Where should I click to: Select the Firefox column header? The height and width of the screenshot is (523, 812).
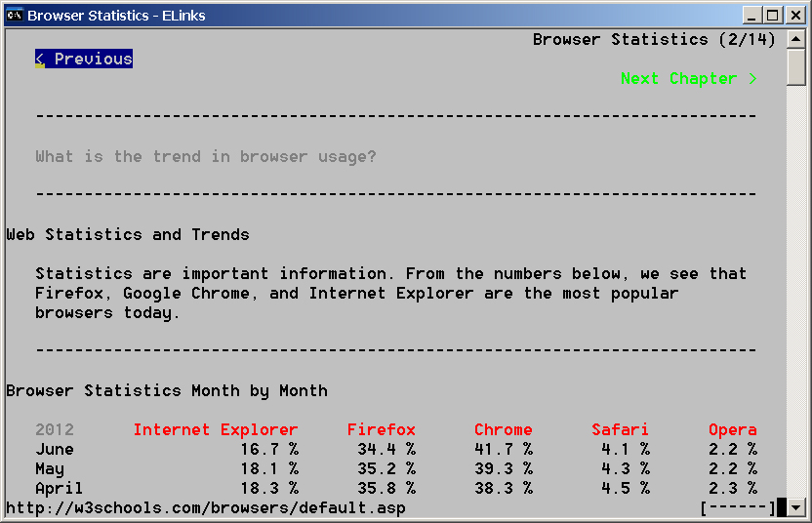click(382, 429)
